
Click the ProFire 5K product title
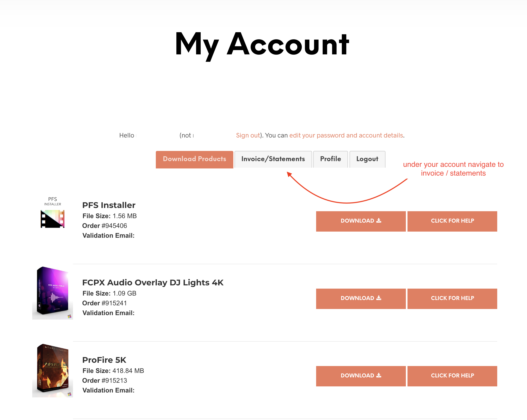[x=104, y=360]
